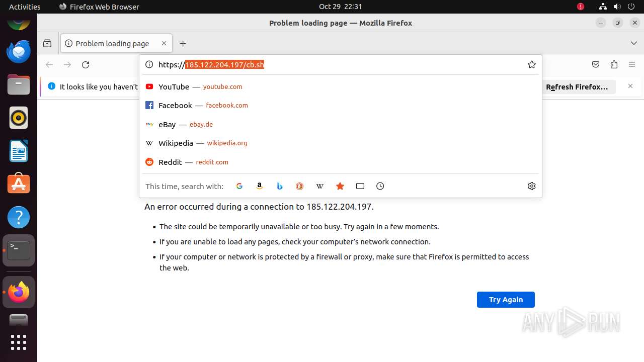The height and width of the screenshot is (362, 644).
Task: Bookmark this page with the star icon
Action: pyautogui.click(x=532, y=64)
